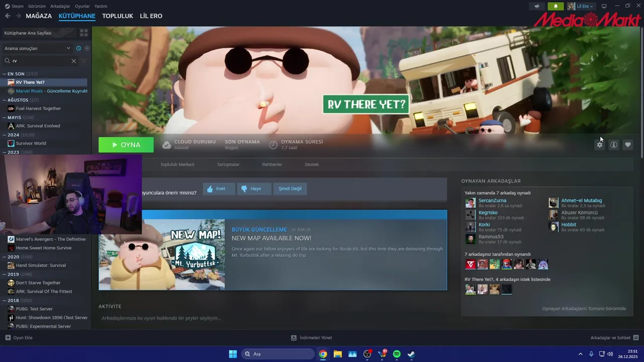The image size is (644, 362).
Task: Open the Destek tab
Action: [312, 164]
